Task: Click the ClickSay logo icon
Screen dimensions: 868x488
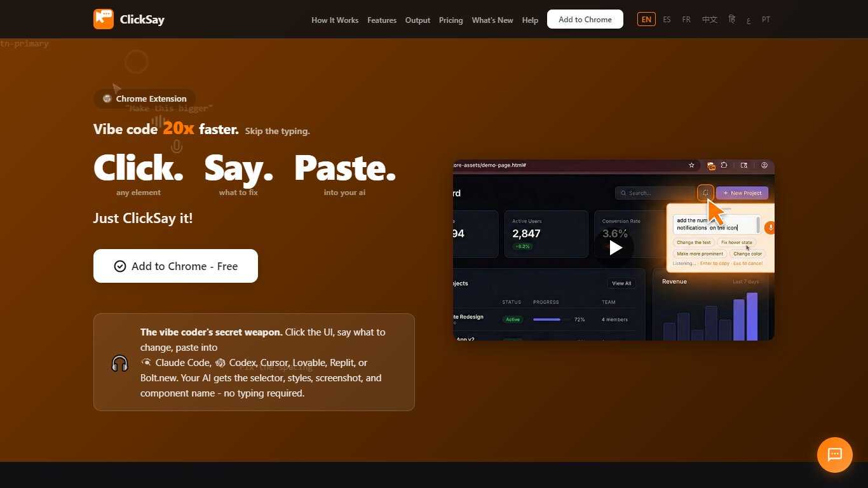Action: click(x=104, y=19)
